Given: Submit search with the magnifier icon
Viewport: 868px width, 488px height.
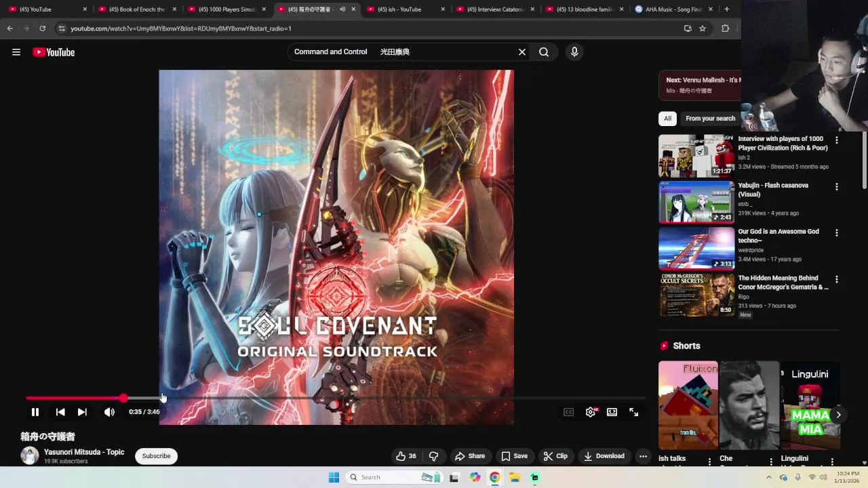Looking at the screenshot, I should (544, 52).
